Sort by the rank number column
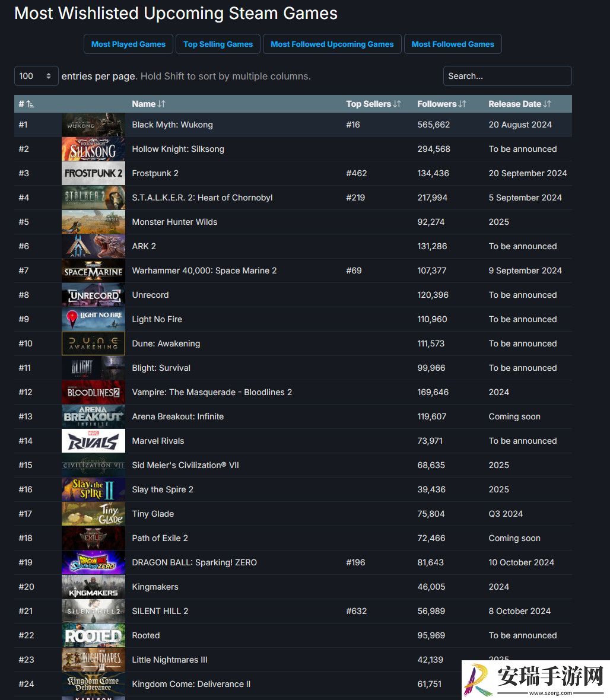The image size is (610, 700). pos(26,104)
